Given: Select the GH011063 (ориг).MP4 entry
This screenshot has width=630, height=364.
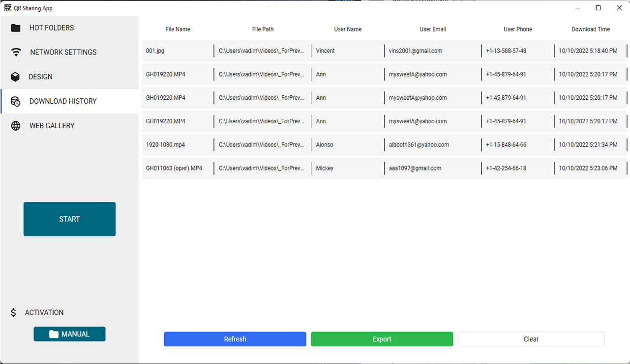Looking at the screenshot, I should coord(174,168).
